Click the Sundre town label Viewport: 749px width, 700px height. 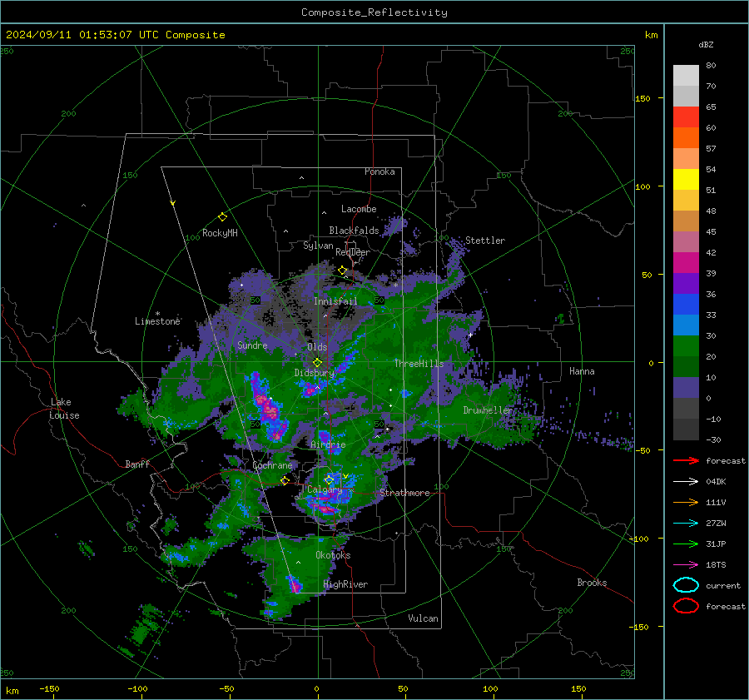tap(252, 345)
